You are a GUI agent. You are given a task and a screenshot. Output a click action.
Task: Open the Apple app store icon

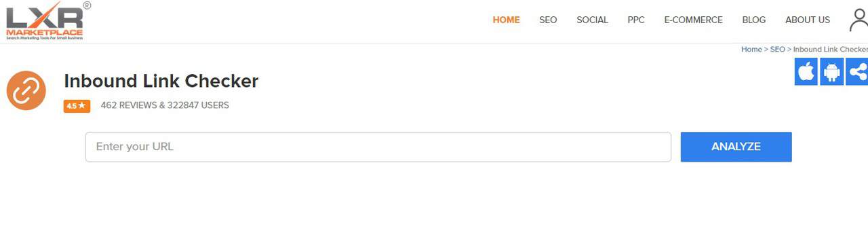[x=806, y=71]
